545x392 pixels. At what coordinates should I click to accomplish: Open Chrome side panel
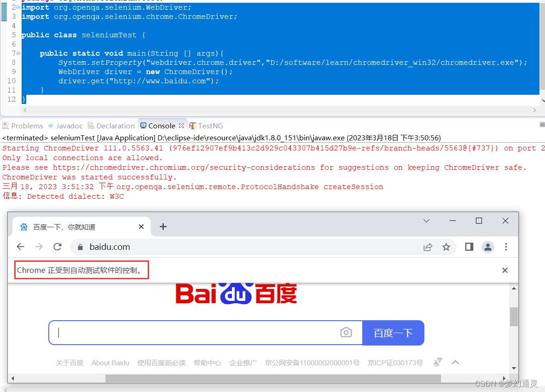tap(469, 247)
